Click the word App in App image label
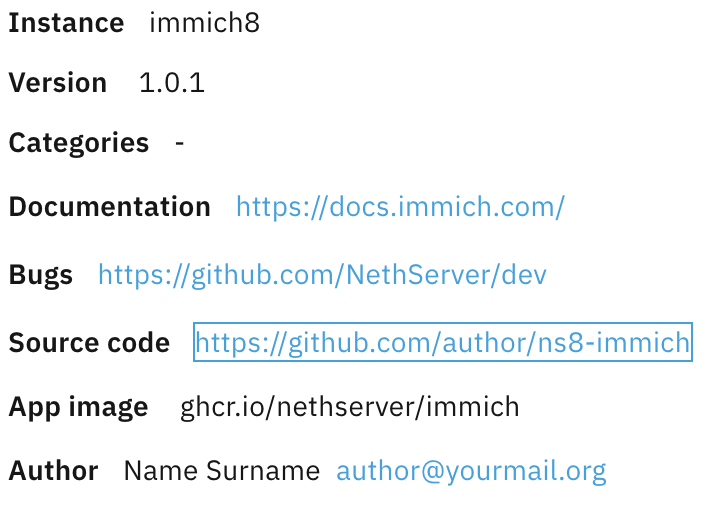 coord(31,408)
